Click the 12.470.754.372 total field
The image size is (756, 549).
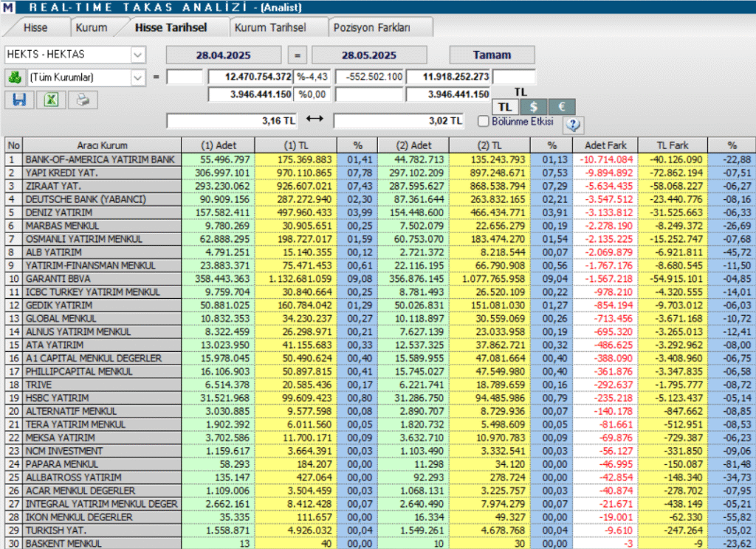pyautogui.click(x=250, y=77)
